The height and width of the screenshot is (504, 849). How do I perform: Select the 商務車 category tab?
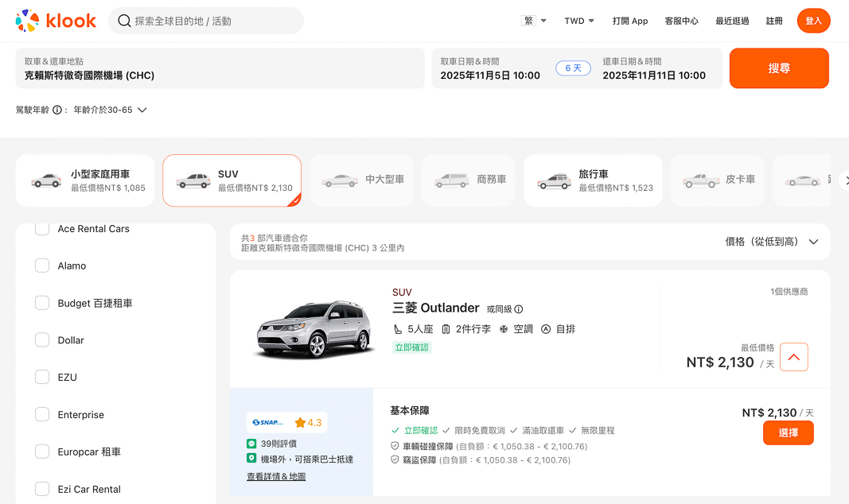click(x=469, y=180)
